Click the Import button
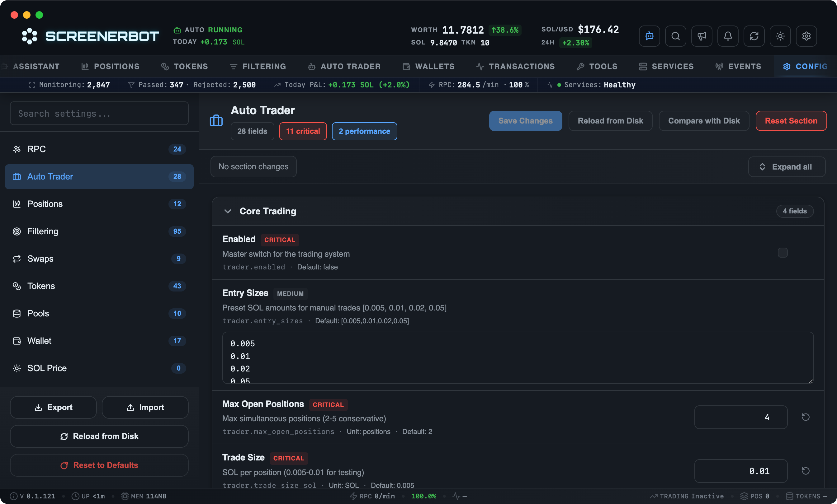This screenshot has height=504, width=837. point(145,407)
